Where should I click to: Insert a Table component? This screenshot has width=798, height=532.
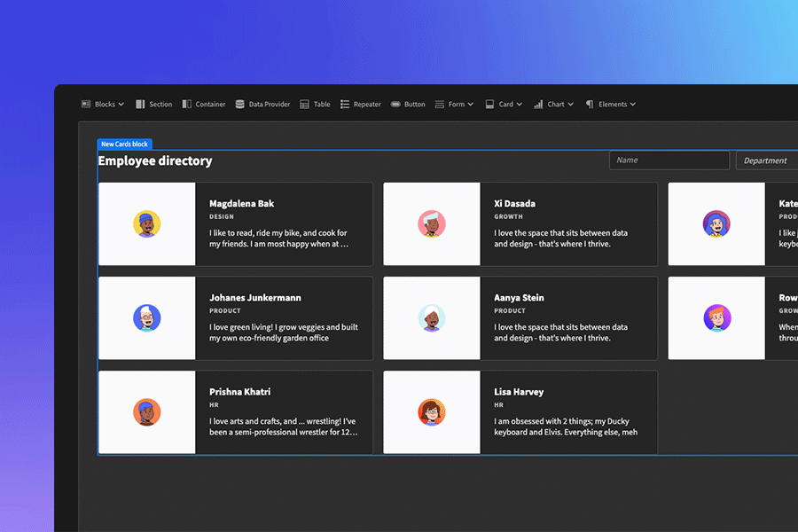point(315,104)
